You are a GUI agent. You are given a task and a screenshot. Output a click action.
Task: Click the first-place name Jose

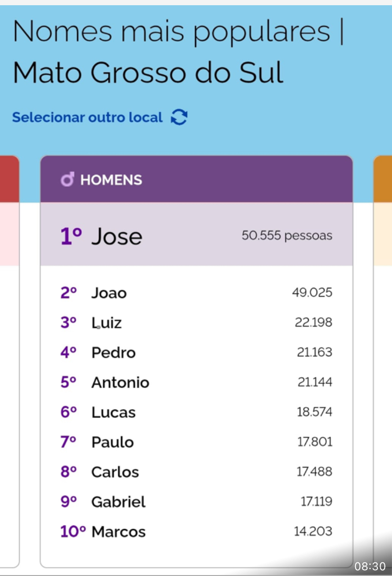coord(116,236)
